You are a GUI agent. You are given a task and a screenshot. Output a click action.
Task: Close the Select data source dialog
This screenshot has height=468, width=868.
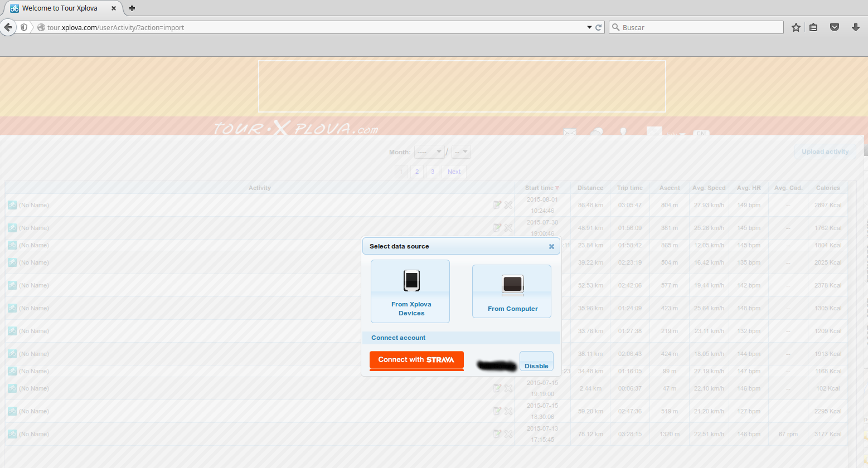tap(551, 246)
